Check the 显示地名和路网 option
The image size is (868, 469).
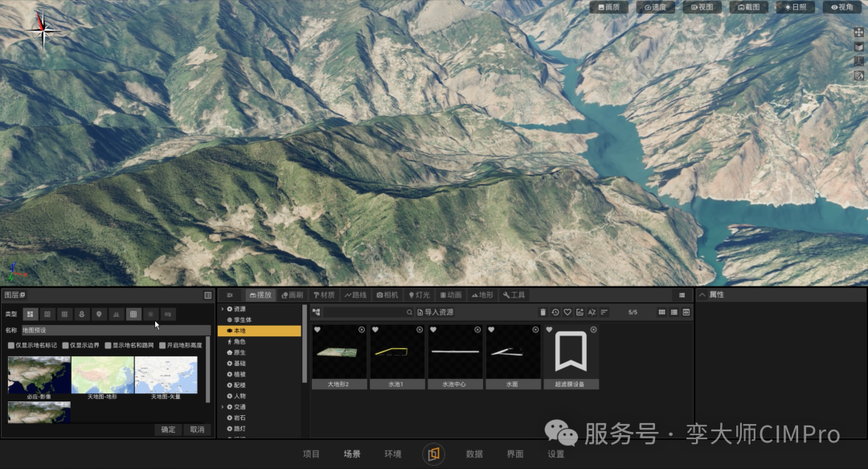point(108,345)
